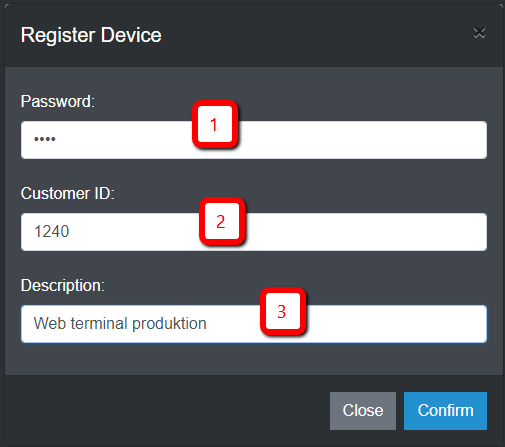The width and height of the screenshot is (505, 447).
Task: Click the gray Close button
Action: [363, 411]
